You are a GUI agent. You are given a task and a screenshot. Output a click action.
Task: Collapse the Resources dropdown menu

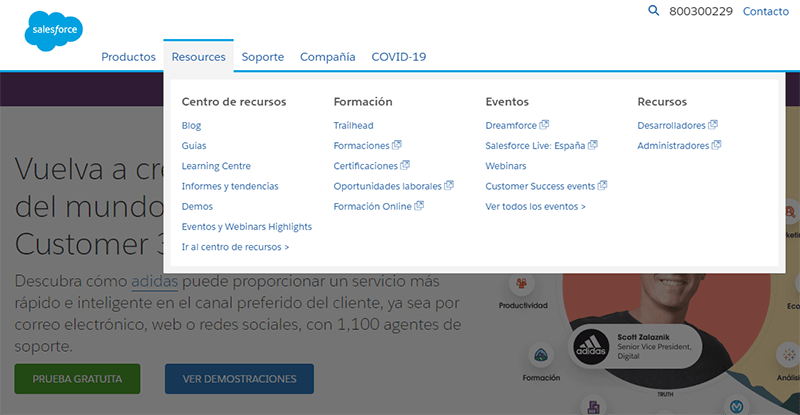click(x=198, y=57)
